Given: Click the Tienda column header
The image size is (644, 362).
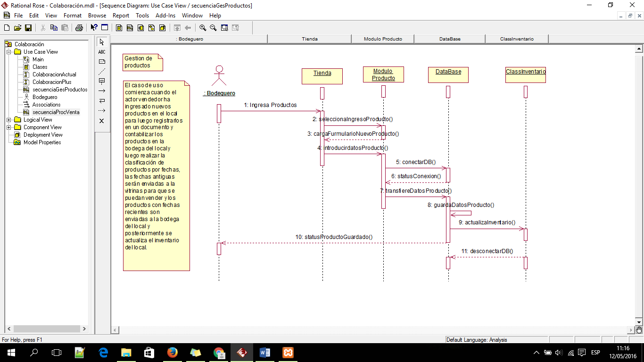Looking at the screenshot, I should tap(310, 39).
